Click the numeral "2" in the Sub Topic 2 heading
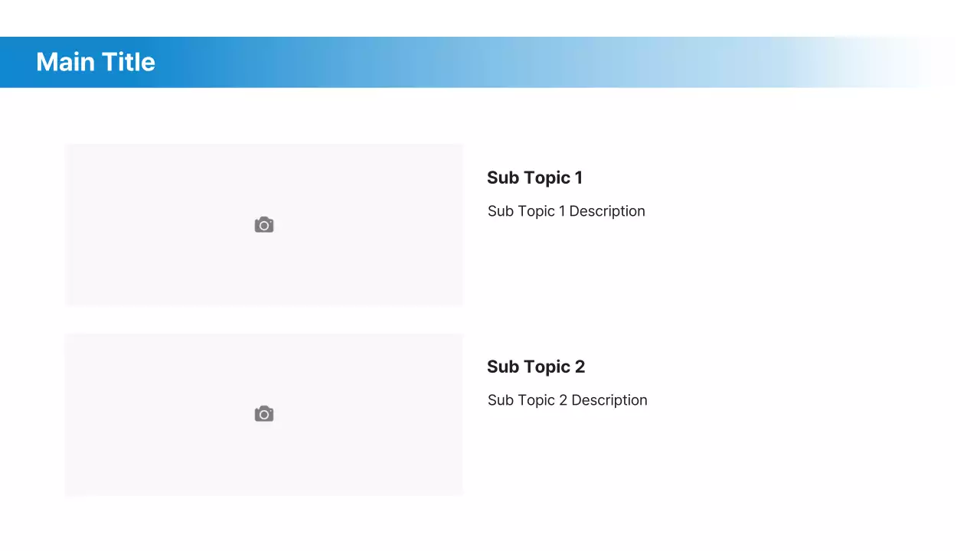The height and width of the screenshot is (551, 980). tap(580, 367)
